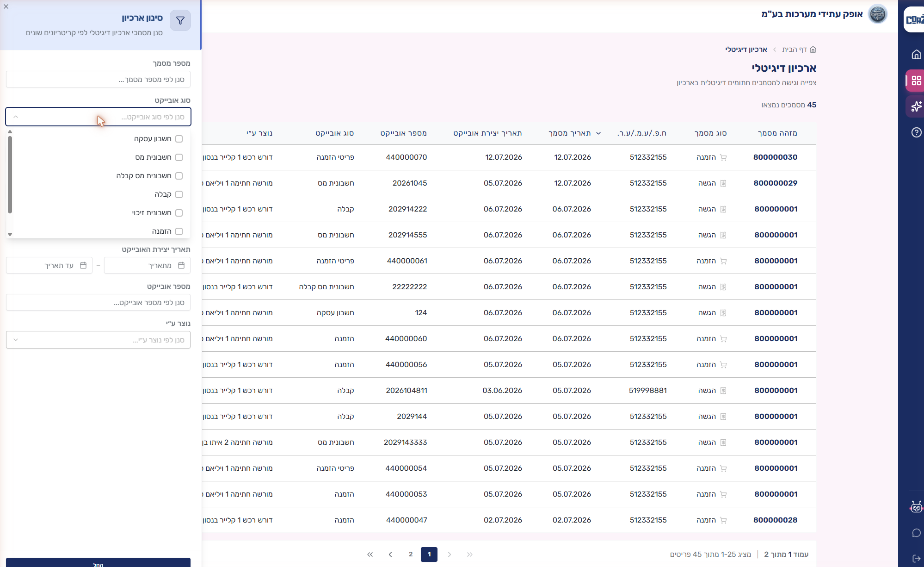
Task: Open the דף הבית breadcrumb link
Action: pyautogui.click(x=795, y=50)
